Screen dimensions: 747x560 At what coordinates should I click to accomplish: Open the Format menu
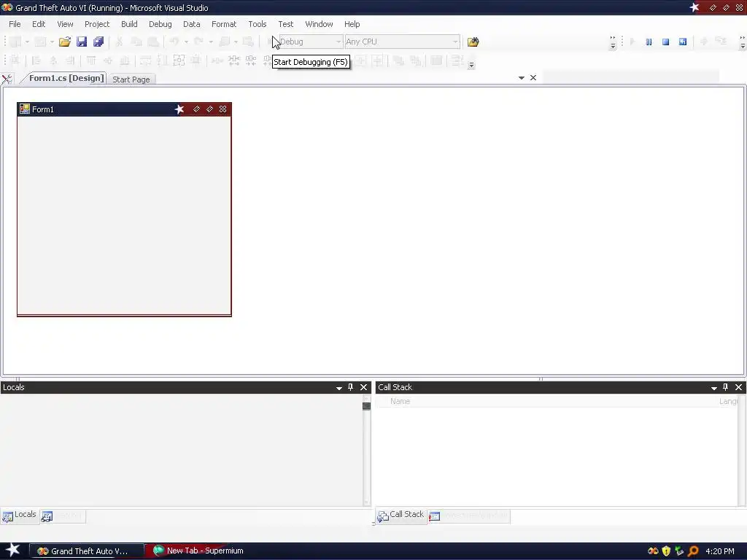coord(224,24)
